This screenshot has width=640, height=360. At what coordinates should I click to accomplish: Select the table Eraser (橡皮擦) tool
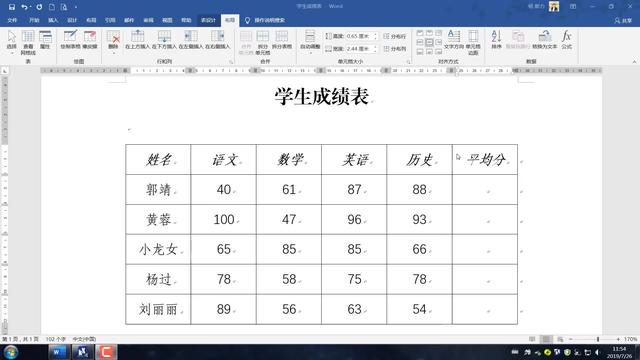tap(90, 40)
